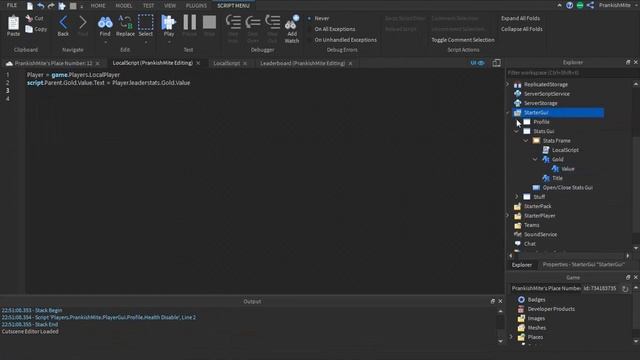Viewport: 640px width, 360px height.
Task: Click the Output panel scroll down arrow
Action: [x=500, y=341]
